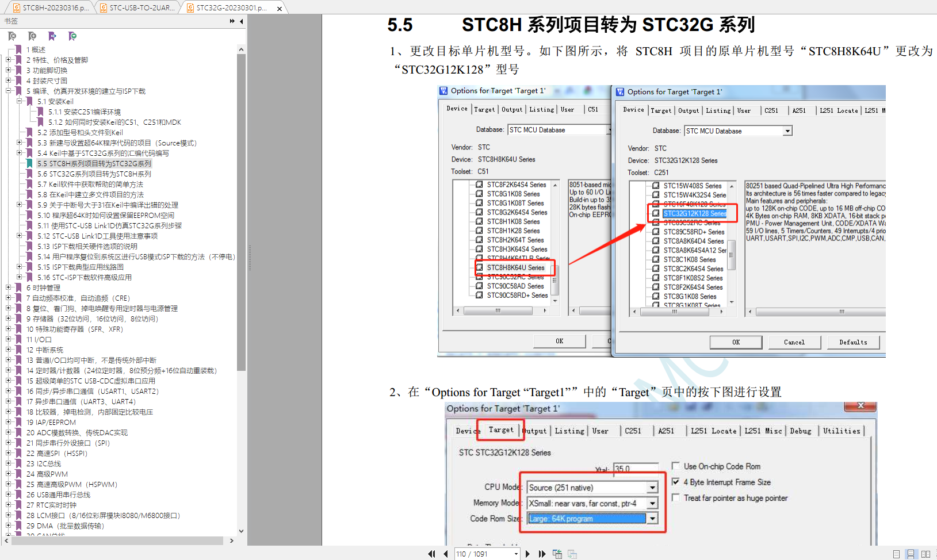
Task: Jump to the last page
Action: coord(542,554)
